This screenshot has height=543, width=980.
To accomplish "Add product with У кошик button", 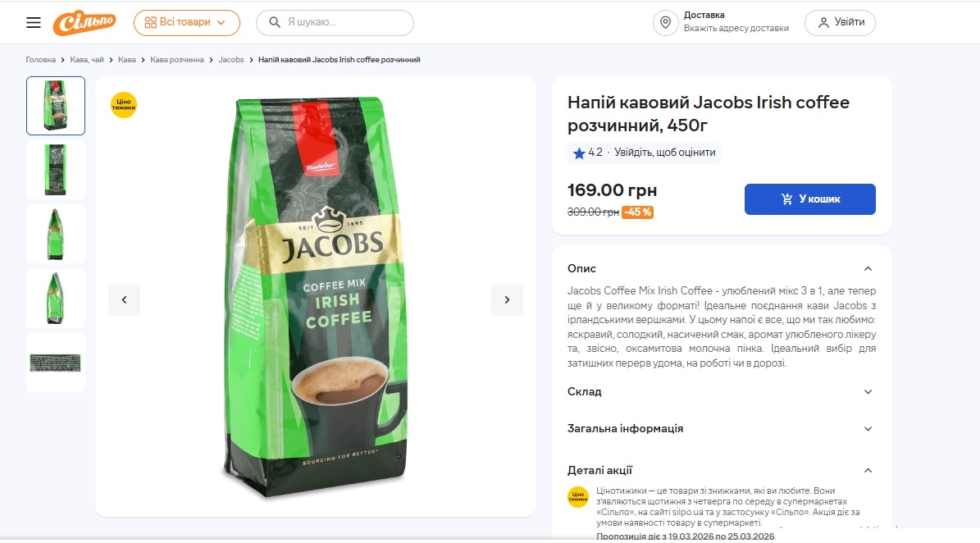I will tap(810, 199).
